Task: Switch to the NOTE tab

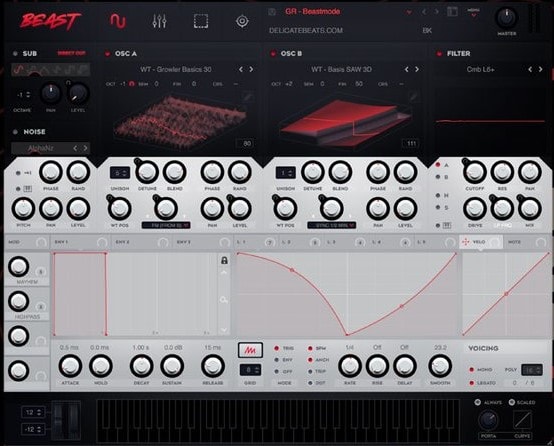Action: (x=527, y=242)
